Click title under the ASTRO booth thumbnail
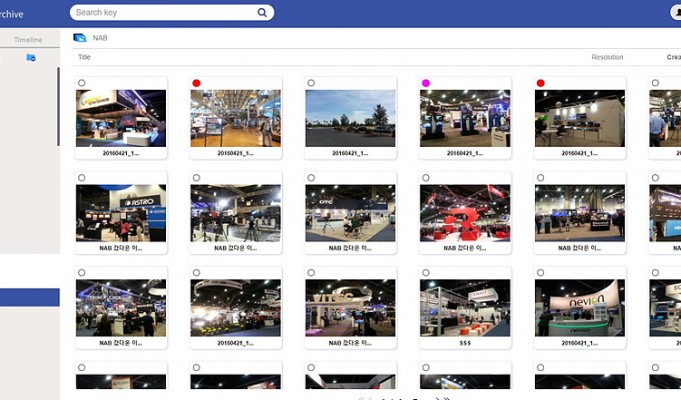 [121, 248]
